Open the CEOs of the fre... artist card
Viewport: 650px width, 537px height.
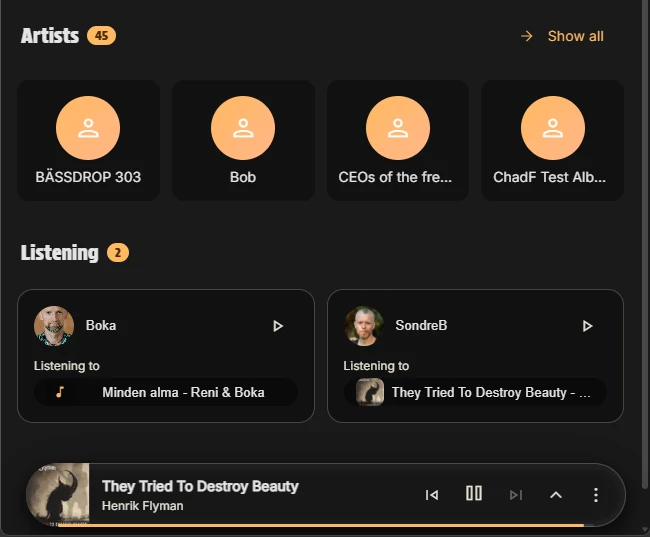coord(397,141)
